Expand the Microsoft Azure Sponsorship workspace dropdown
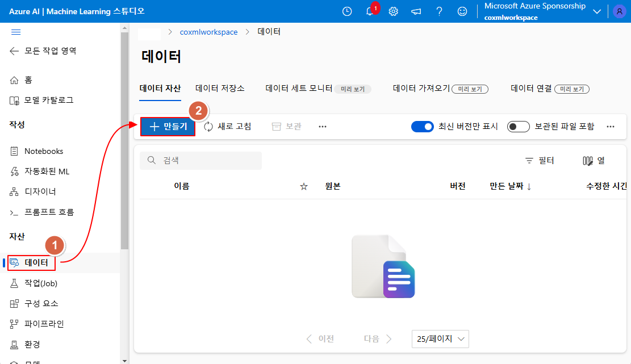Viewport: 631px width, 364px height. click(x=597, y=12)
